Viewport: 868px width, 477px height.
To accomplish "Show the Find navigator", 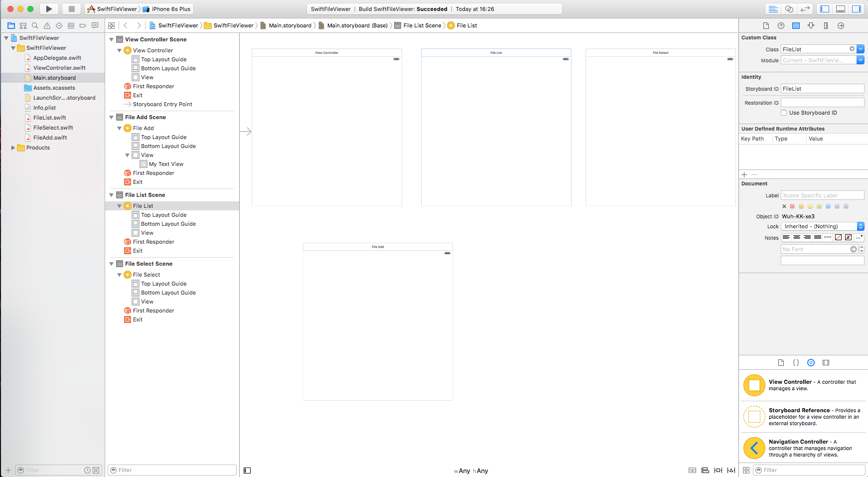I will [35, 25].
